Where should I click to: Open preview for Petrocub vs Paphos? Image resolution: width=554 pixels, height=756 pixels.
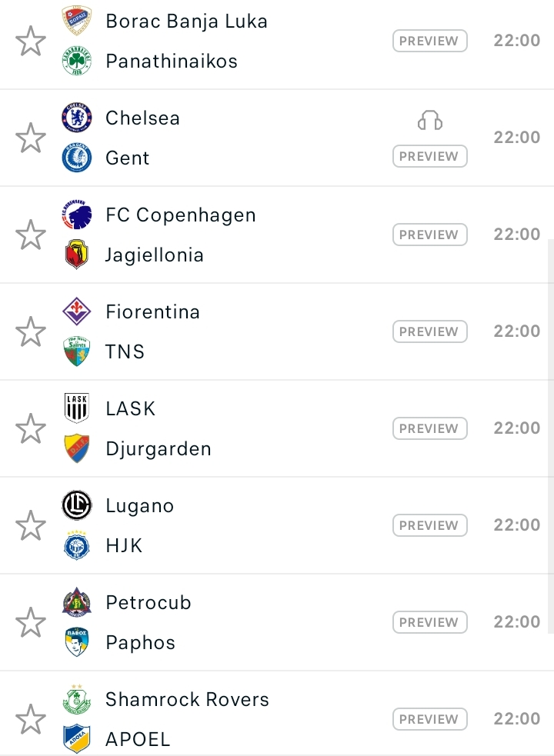click(x=430, y=622)
